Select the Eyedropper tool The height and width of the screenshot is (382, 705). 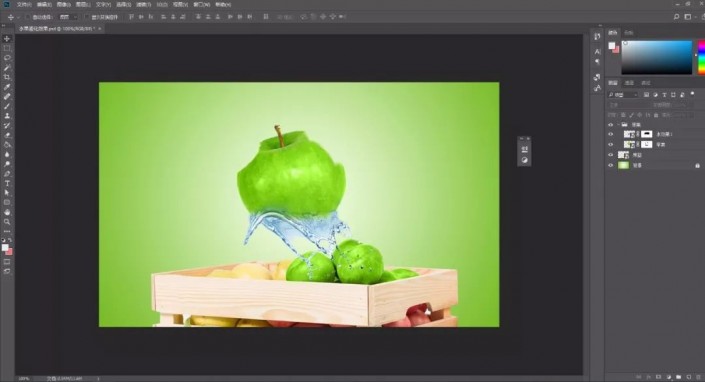point(7,87)
